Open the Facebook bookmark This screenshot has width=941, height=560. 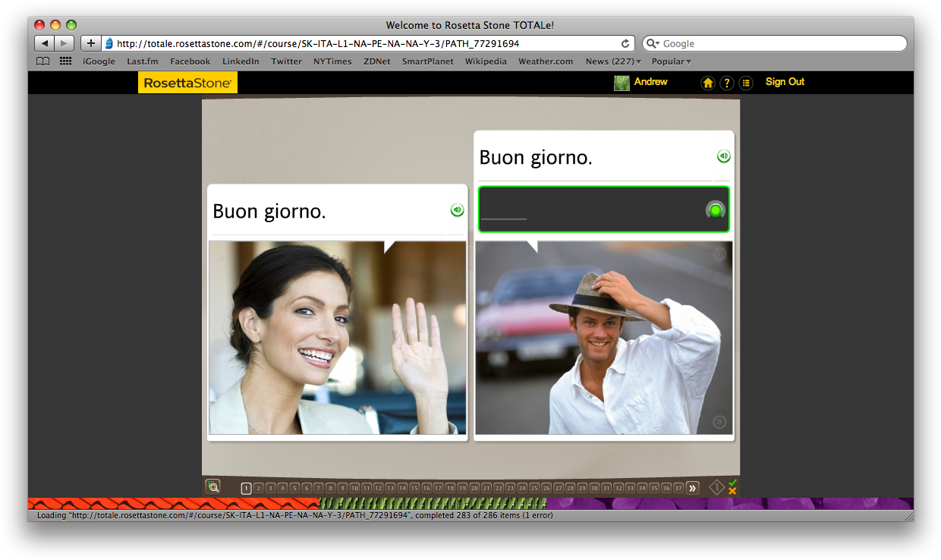pyautogui.click(x=190, y=61)
